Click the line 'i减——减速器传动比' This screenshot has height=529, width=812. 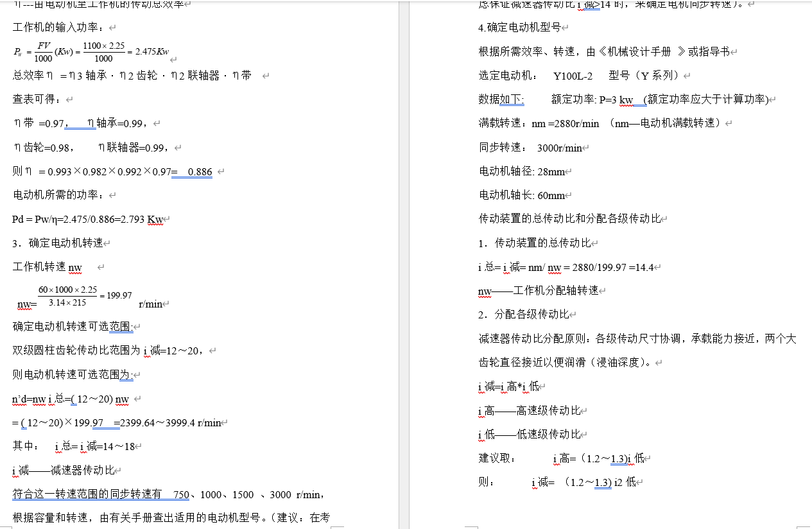click(64, 471)
